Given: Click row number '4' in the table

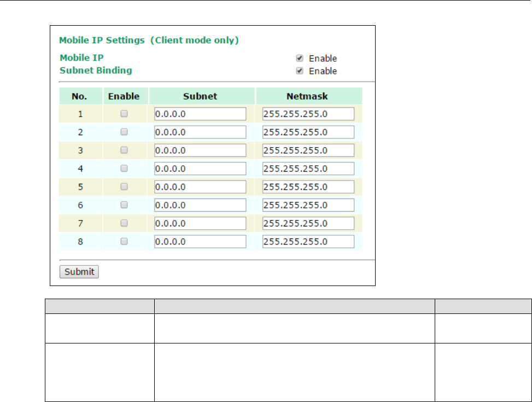Looking at the screenshot, I should 80,169.
